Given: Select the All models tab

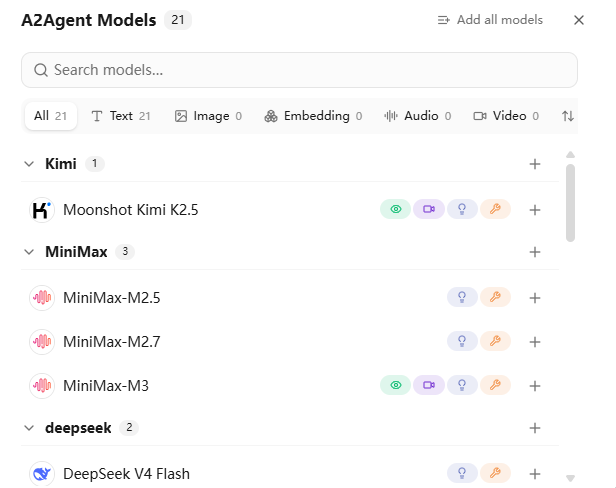Looking at the screenshot, I should point(51,116).
